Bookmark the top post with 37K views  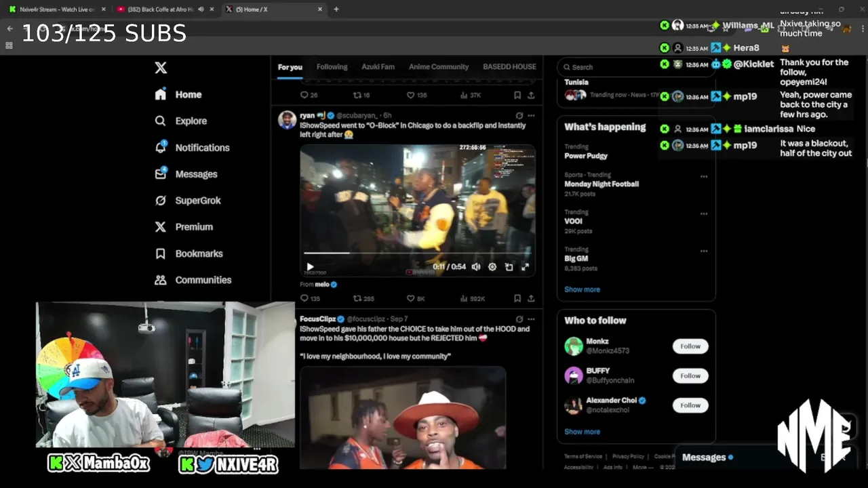click(x=517, y=95)
